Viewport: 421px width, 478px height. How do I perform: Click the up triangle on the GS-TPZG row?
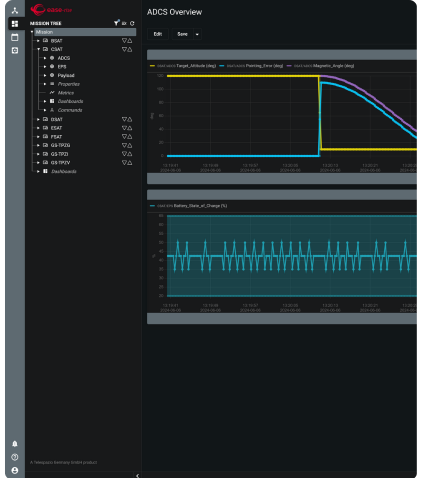coord(129,145)
